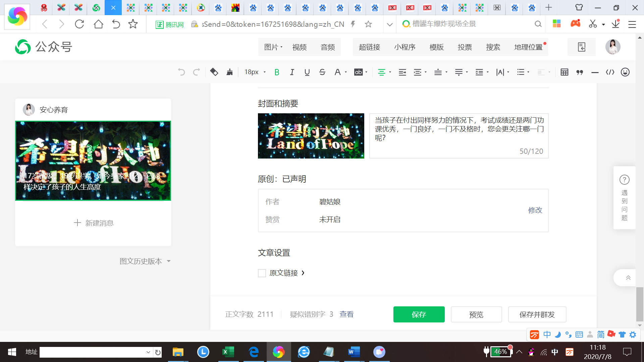Viewport: 644px width, 362px height.
Task: Click the format painter eraser icon
Action: (x=214, y=72)
